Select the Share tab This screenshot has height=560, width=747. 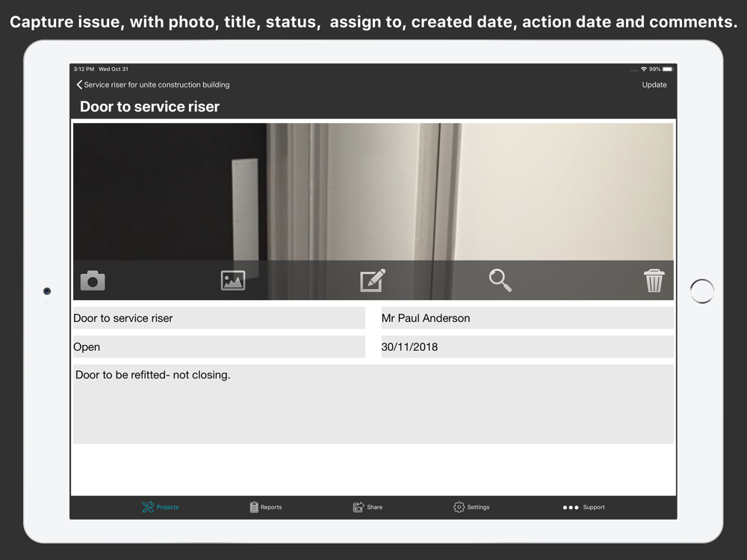pyautogui.click(x=368, y=507)
